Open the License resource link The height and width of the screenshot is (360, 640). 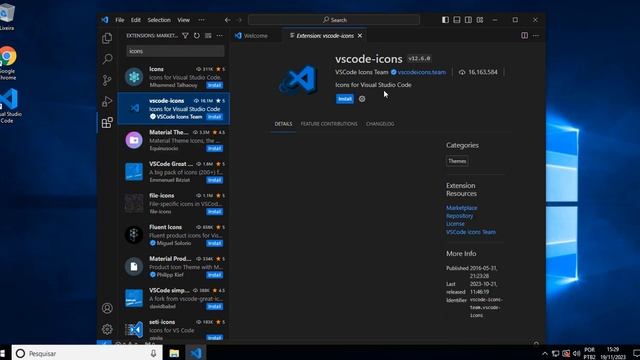click(455, 224)
